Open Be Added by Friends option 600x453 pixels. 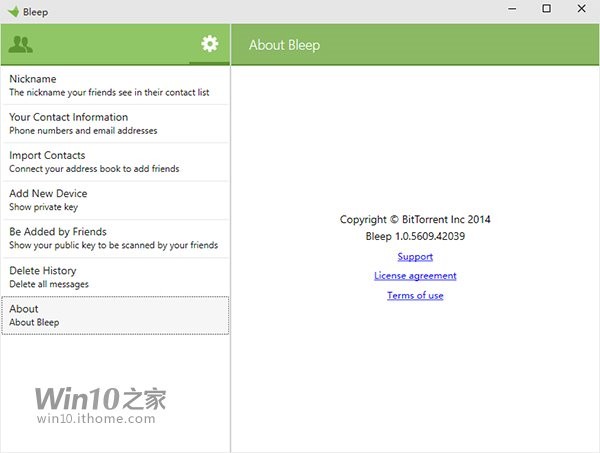[116, 238]
